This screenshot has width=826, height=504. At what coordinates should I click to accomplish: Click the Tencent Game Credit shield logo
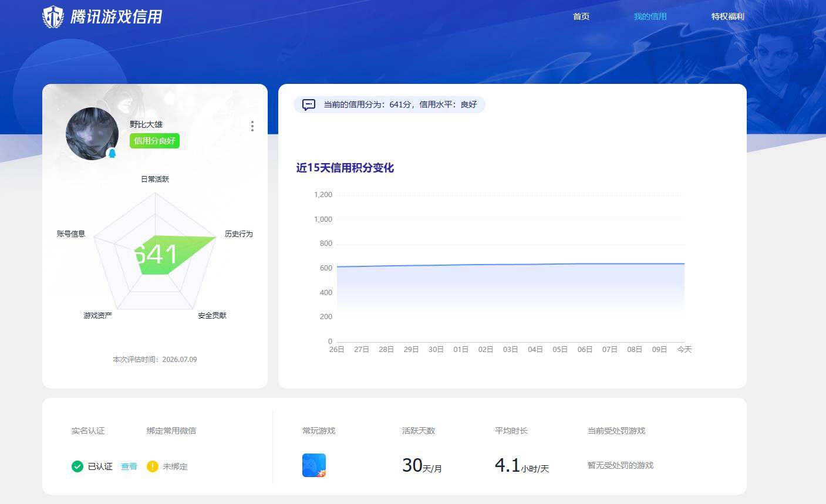coord(53,16)
